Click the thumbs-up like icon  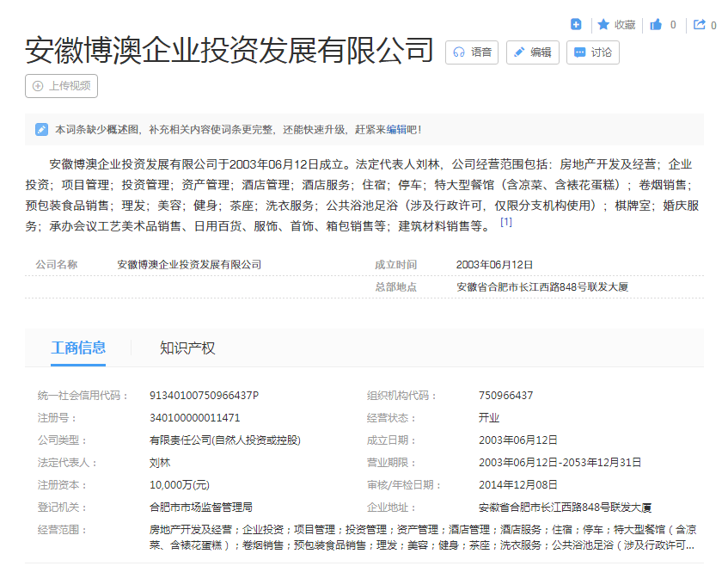pyautogui.click(x=656, y=25)
